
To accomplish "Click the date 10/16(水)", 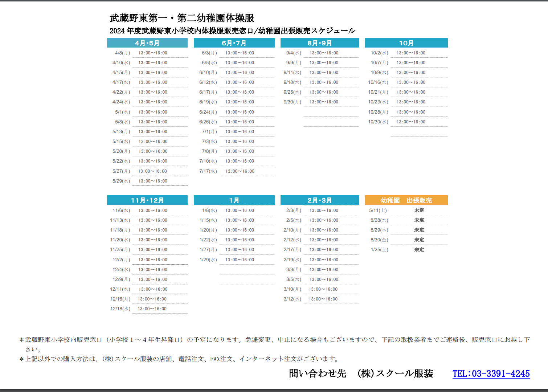I will [378, 82].
